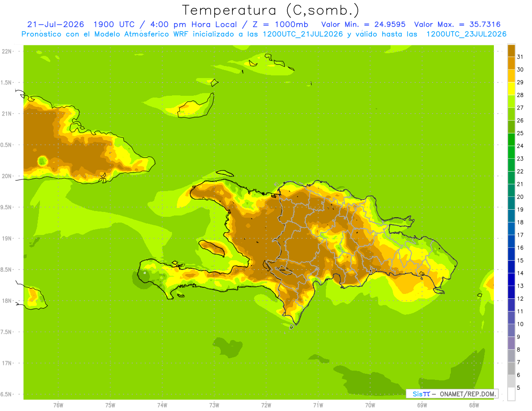Click the '76W' longitude label

[x=58, y=405]
